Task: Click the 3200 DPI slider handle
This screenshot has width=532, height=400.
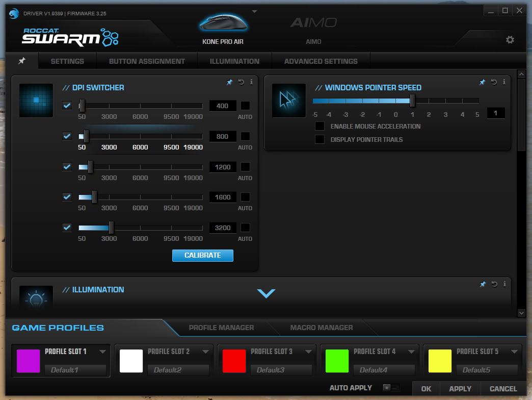Action: click(x=111, y=228)
